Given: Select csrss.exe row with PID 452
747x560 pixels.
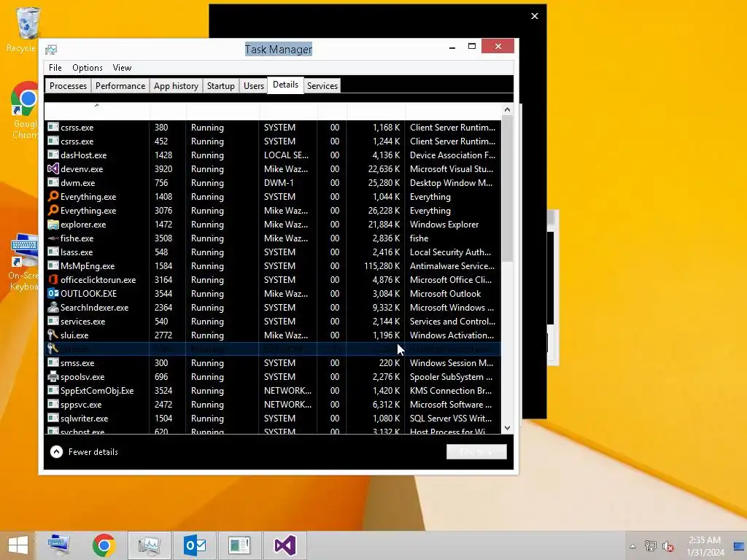Looking at the screenshot, I should pyautogui.click(x=273, y=141).
